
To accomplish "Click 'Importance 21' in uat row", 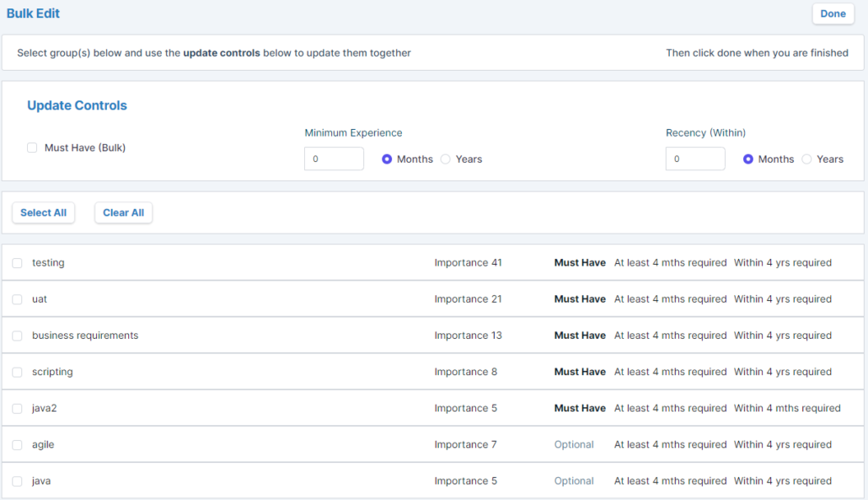I will click(x=468, y=299).
